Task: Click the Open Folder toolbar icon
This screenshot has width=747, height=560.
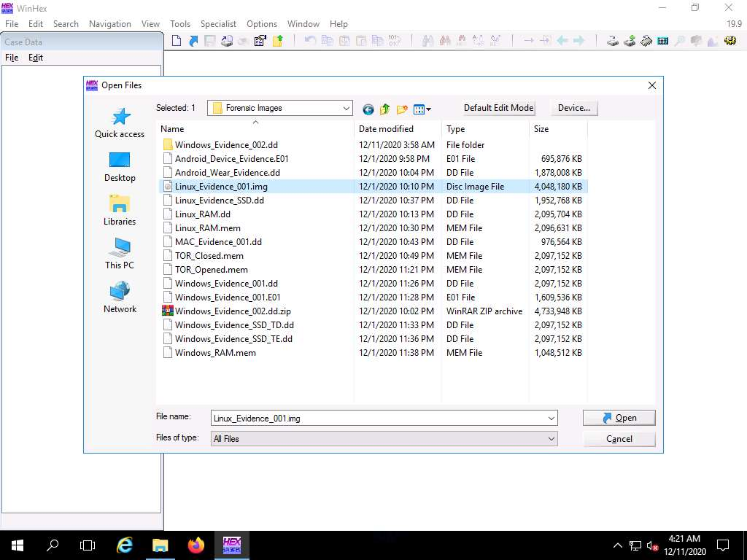Action: (x=278, y=41)
